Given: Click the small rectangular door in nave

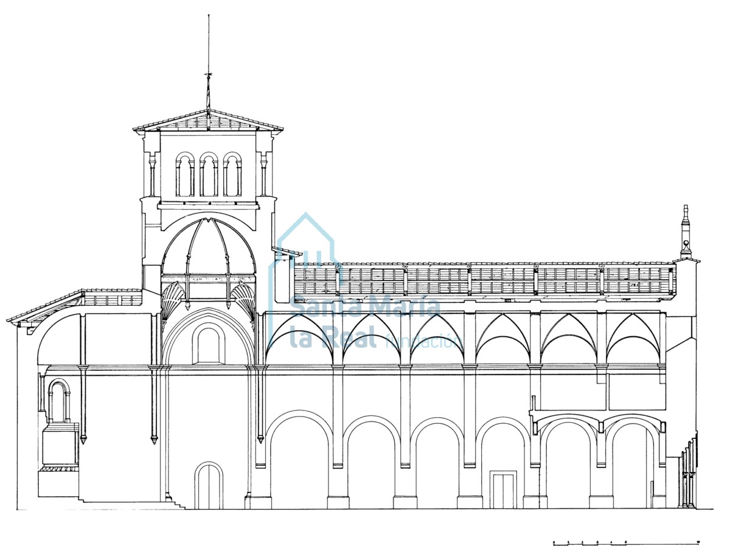Looking at the screenshot, I should point(503,491).
